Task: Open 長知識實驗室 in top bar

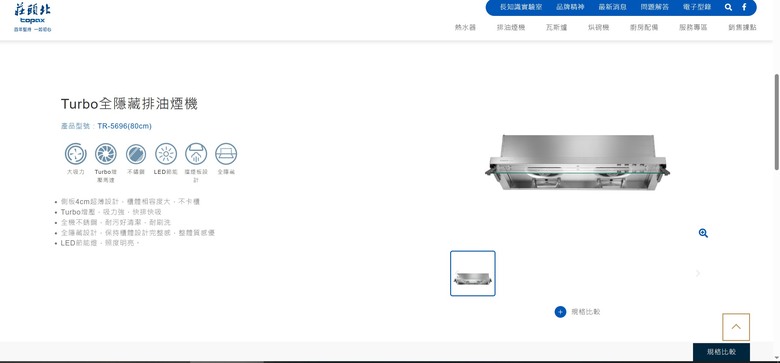Action: (521, 7)
